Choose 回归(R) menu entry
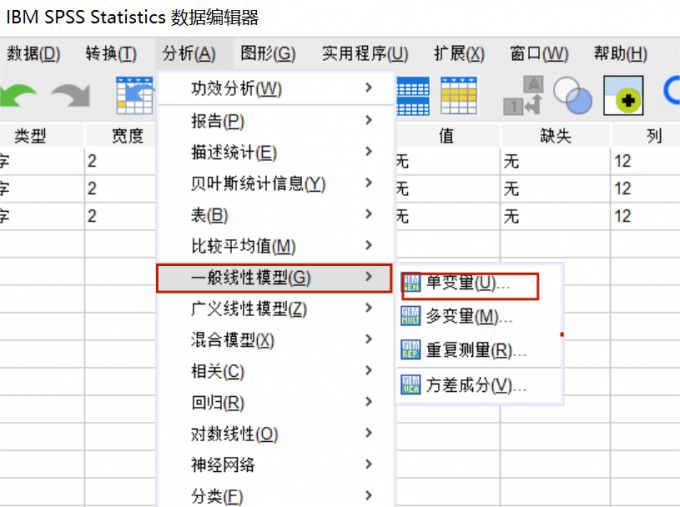 pyautogui.click(x=276, y=402)
